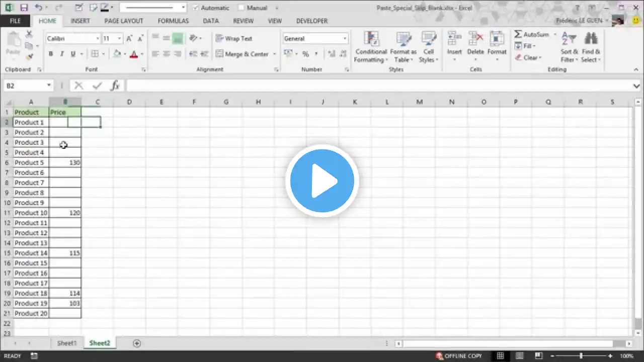Apply italic formatting
The image size is (644, 362).
[x=62, y=54]
